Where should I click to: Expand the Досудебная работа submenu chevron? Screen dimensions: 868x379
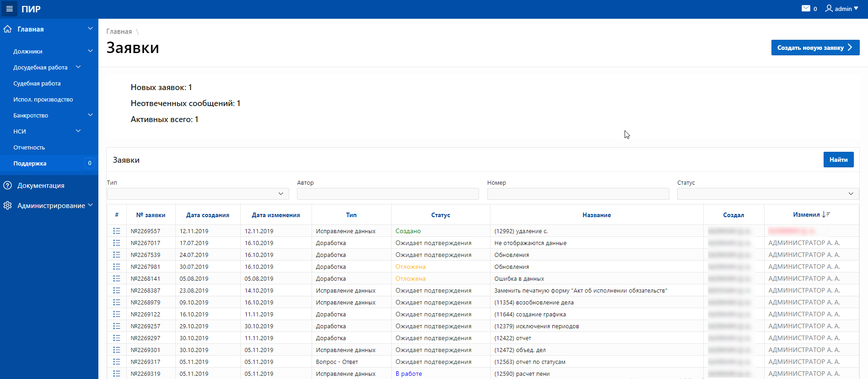[78, 67]
